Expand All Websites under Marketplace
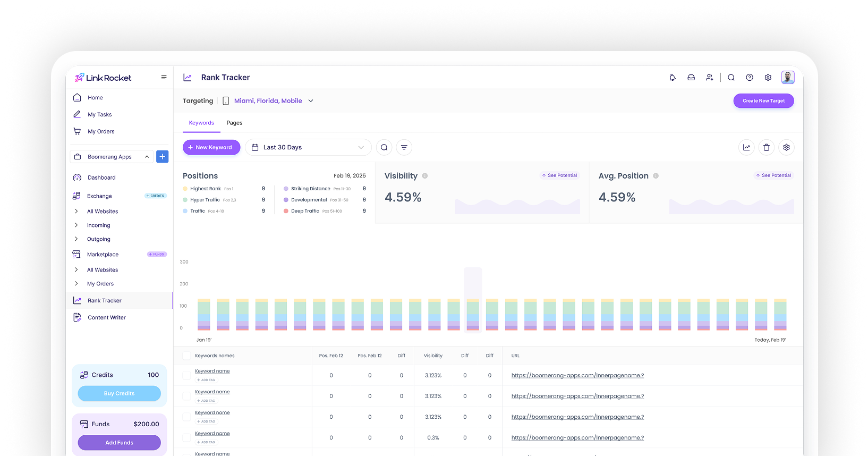Viewport: 868px width, 456px height. (x=76, y=270)
